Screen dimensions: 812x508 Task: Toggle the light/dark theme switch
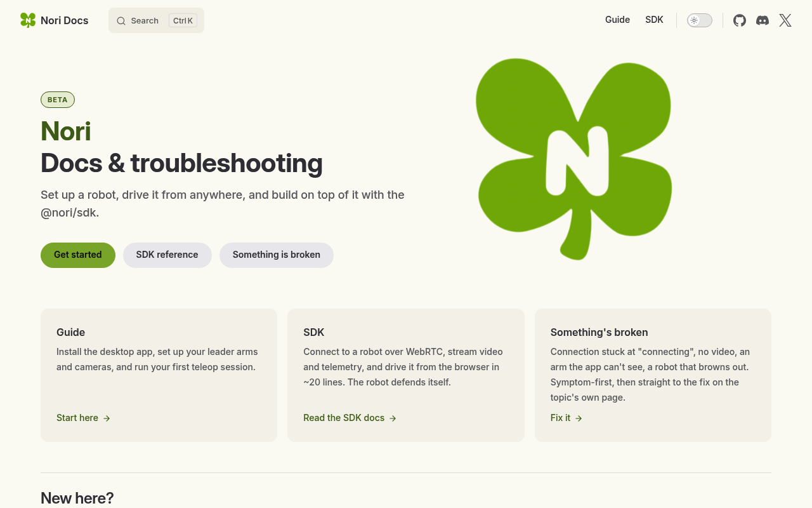(x=700, y=20)
